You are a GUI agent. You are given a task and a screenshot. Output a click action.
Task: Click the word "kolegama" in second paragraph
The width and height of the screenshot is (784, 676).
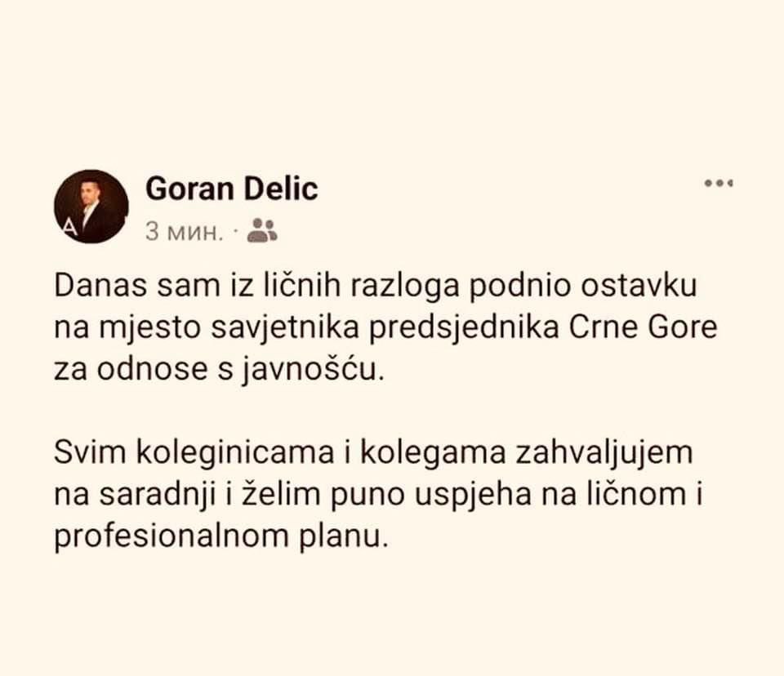tap(432, 453)
